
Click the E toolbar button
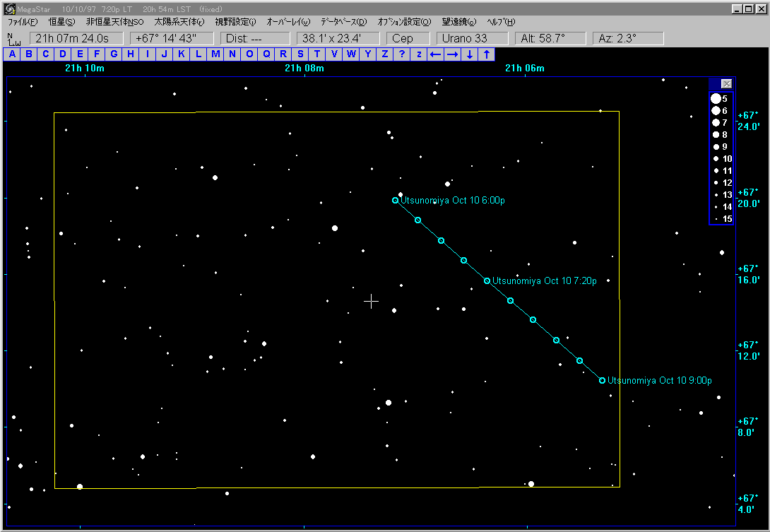(x=80, y=54)
